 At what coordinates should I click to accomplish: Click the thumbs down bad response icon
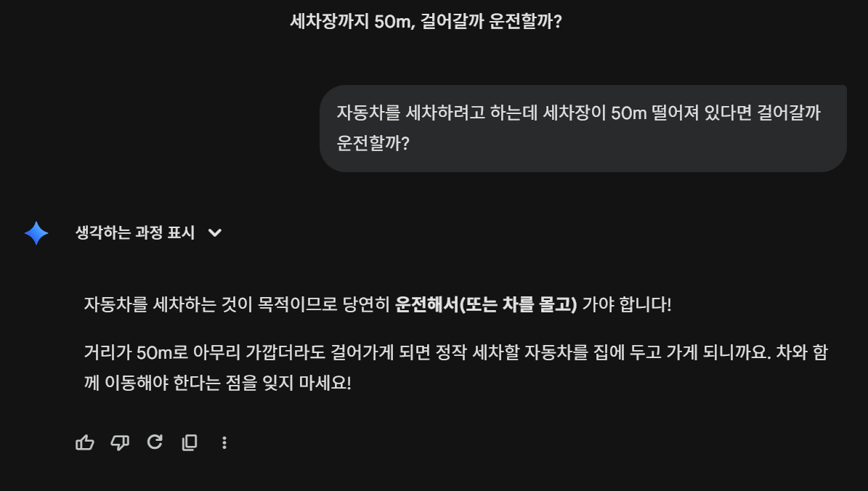pyautogui.click(x=120, y=442)
